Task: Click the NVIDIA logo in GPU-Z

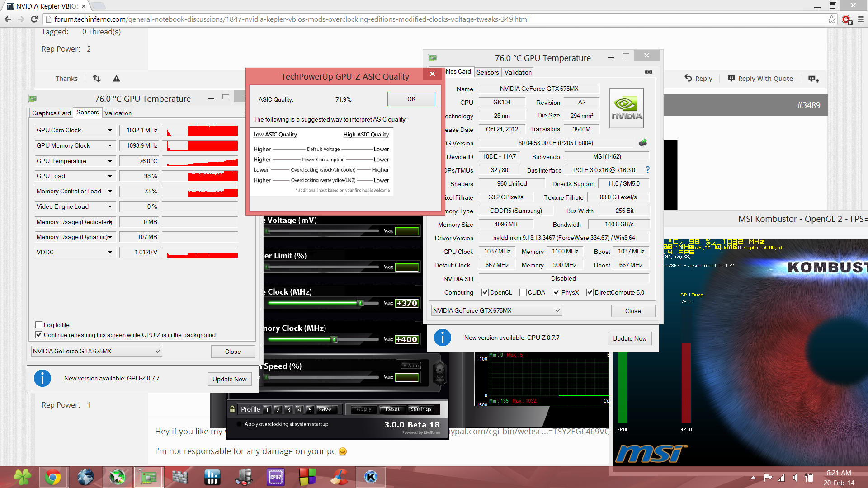Action: click(626, 108)
